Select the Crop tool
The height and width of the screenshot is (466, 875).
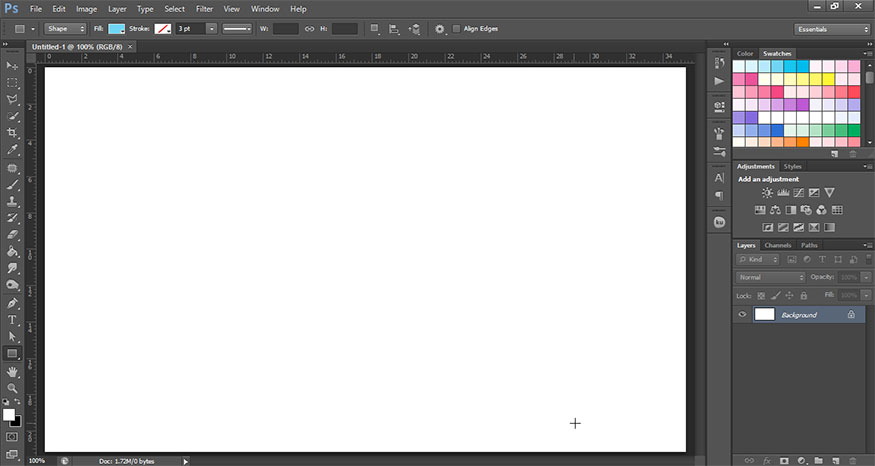(13, 132)
